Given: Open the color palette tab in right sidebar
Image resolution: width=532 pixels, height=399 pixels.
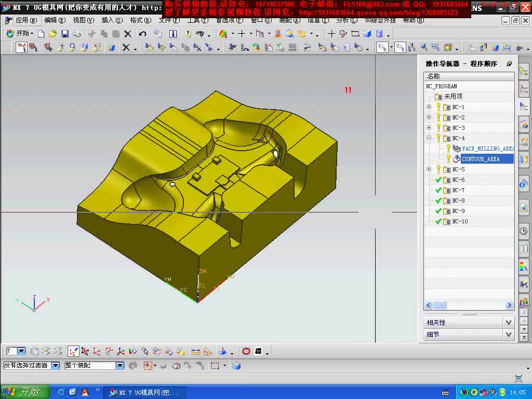Looking at the screenshot, I should [x=524, y=266].
